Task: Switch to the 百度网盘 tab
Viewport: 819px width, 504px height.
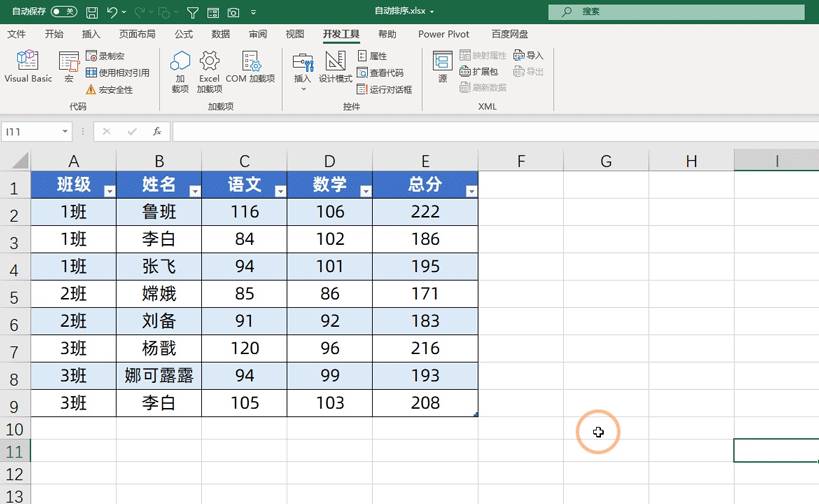Action: coord(510,34)
